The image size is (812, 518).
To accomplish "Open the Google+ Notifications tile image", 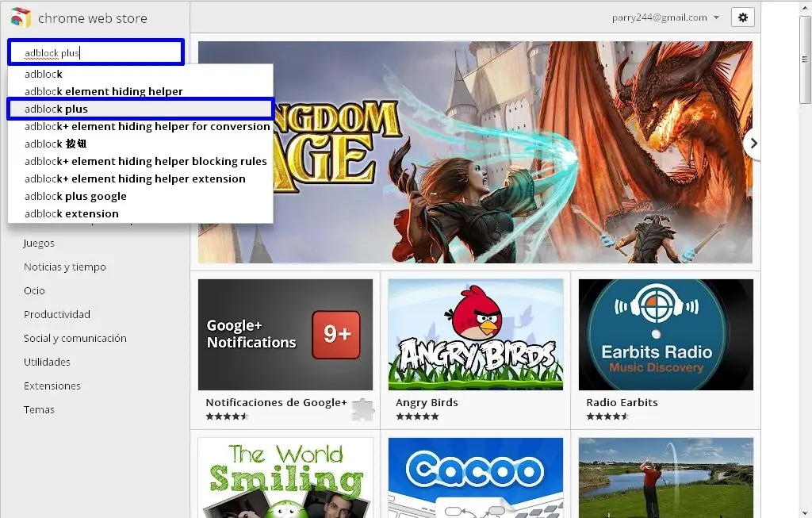I will click(x=285, y=335).
